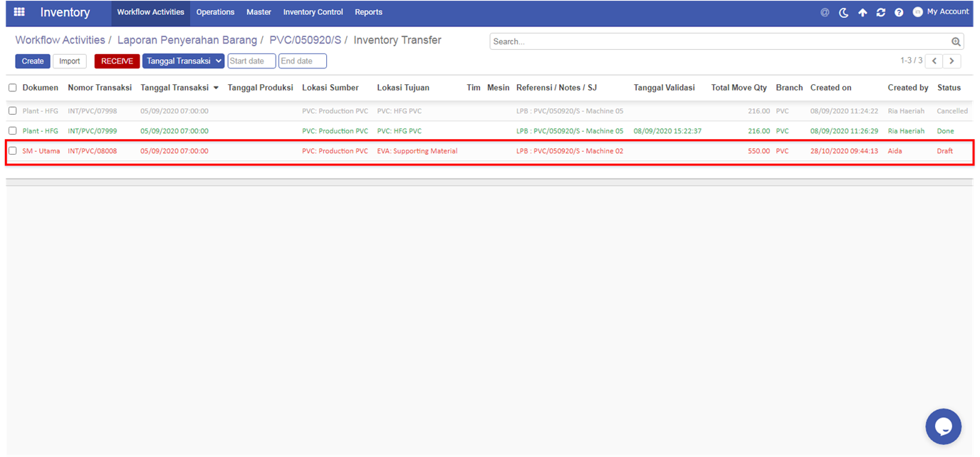Expand the Tanggal Transaksi filter dropdown

point(183,61)
